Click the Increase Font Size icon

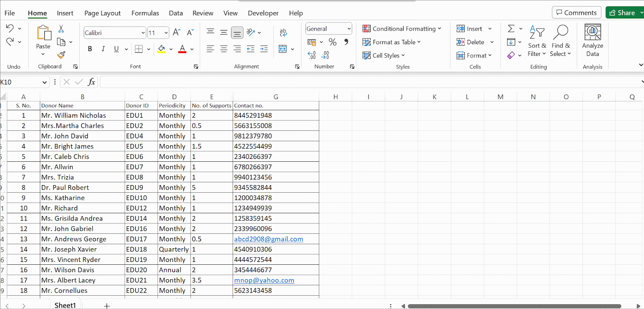coord(176,33)
